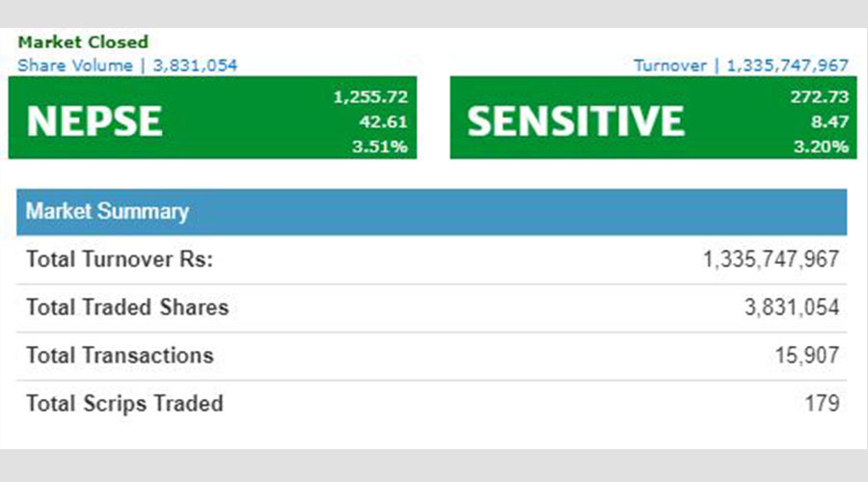Click NEPSE point change 42.61
The height and width of the screenshot is (482, 868).
(x=383, y=121)
